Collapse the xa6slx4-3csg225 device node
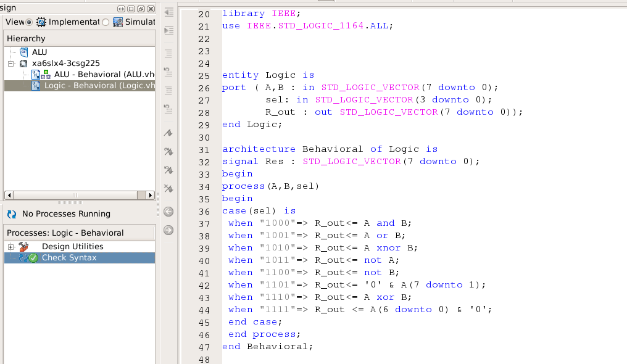627x364 pixels. pyautogui.click(x=9, y=63)
